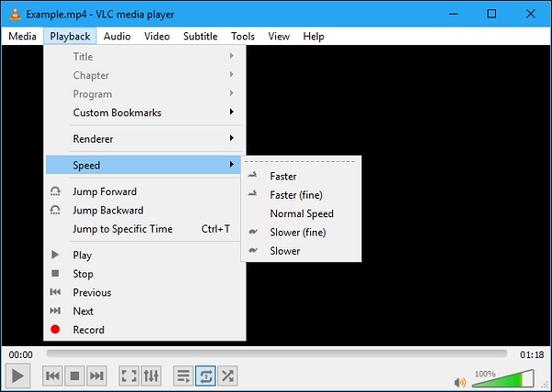This screenshot has width=552, height=392.
Task: Expand the Renderer submenu
Action: (x=144, y=139)
